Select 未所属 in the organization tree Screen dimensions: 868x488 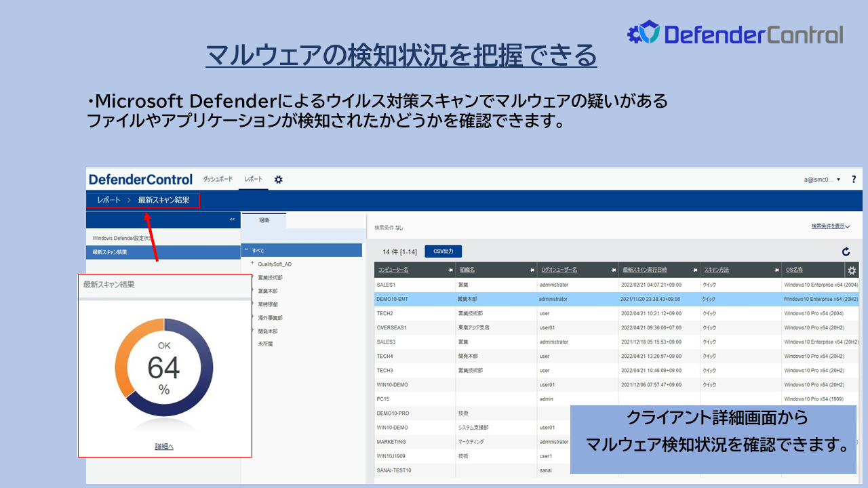265,344
